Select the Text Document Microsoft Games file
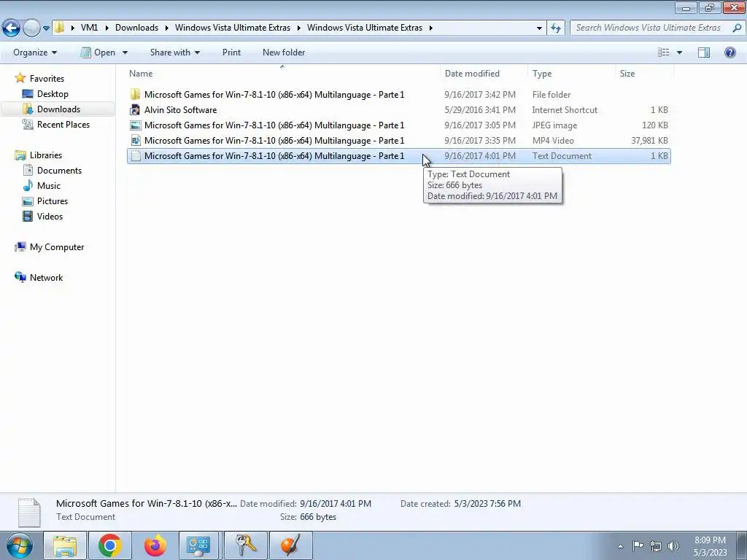The image size is (747, 560). (x=399, y=156)
